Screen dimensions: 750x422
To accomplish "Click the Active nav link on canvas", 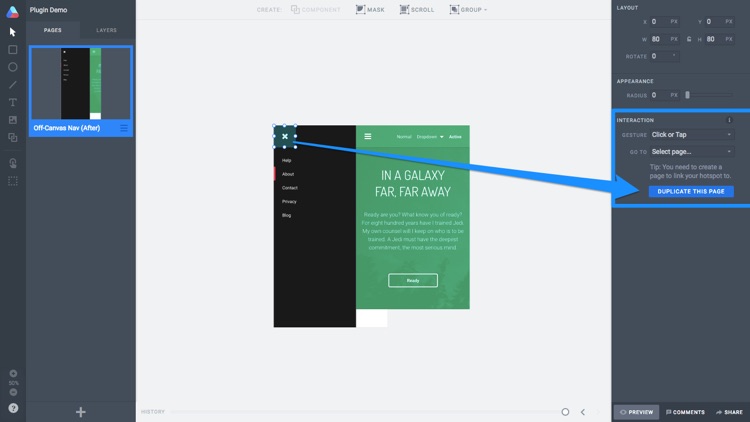I will point(455,137).
